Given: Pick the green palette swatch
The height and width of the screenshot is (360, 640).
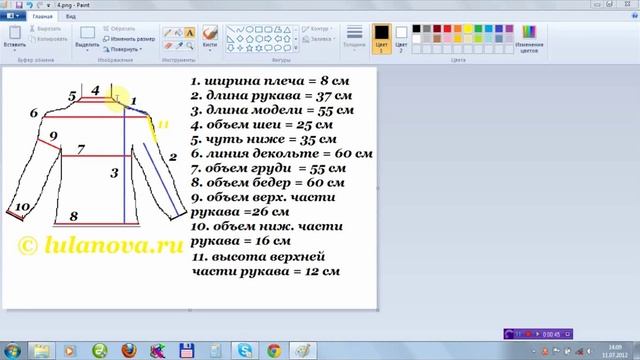Looking at the screenshot, I should [x=478, y=29].
